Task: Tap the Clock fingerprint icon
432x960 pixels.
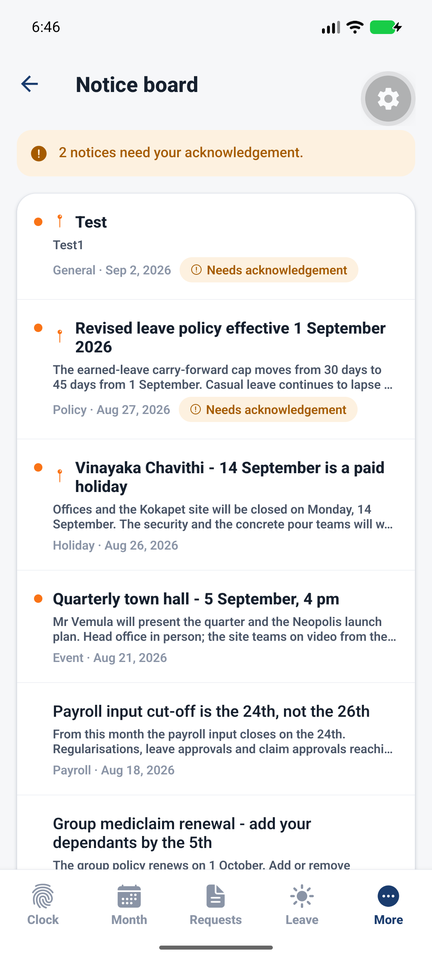Action: 43,897
